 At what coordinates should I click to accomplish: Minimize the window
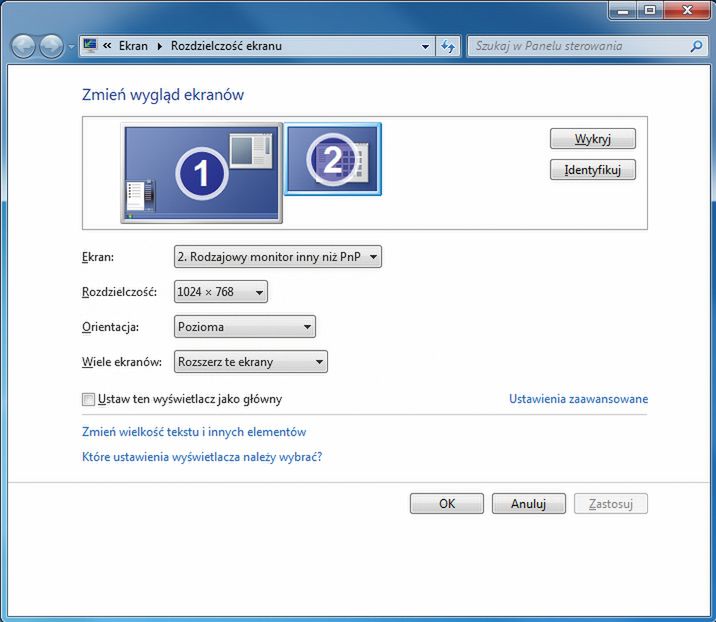pyautogui.click(x=623, y=10)
